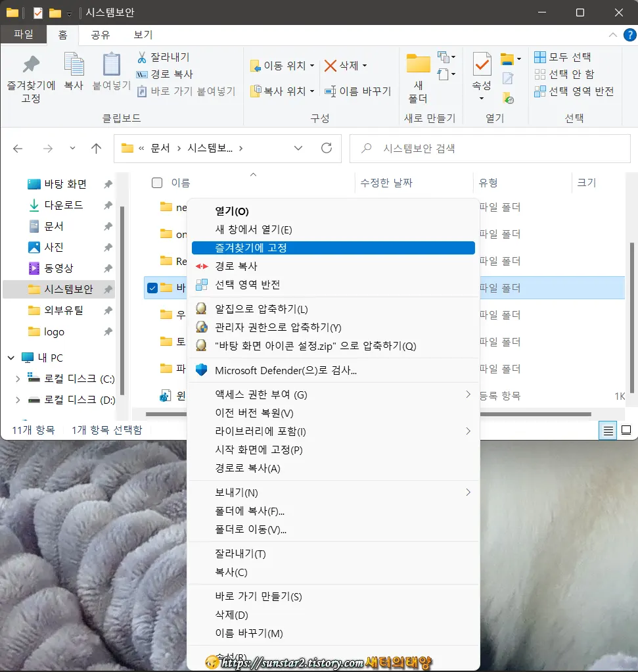The image size is (638, 672).
Task: Select the 이름 바꾸기 rename icon
Action: (x=357, y=92)
